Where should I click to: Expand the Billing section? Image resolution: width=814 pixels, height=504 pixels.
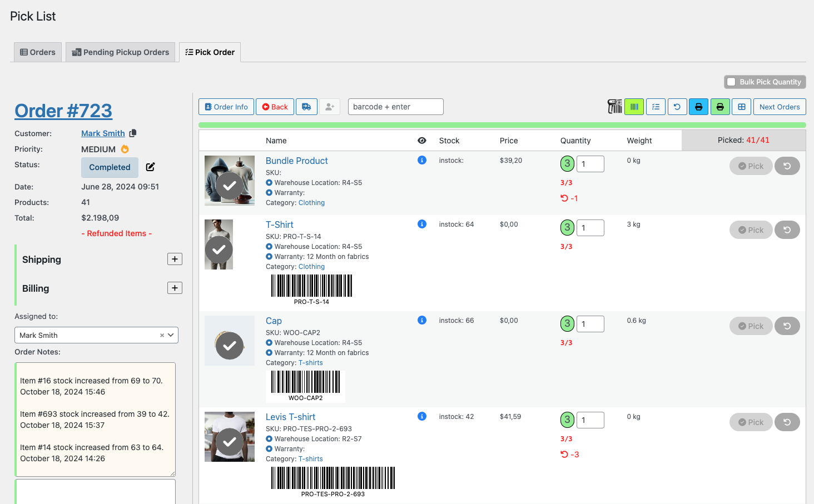[175, 287]
